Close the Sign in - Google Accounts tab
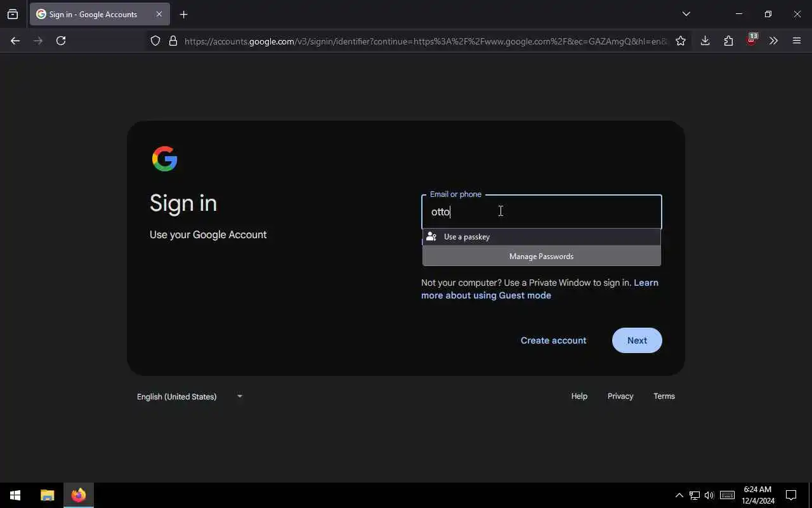The image size is (812, 508). [x=159, y=14]
